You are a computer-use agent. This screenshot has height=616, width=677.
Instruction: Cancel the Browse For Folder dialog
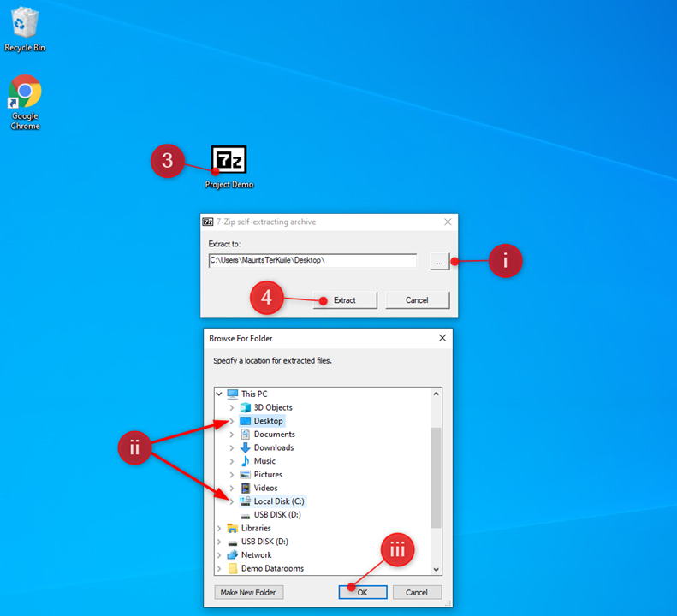(x=417, y=592)
